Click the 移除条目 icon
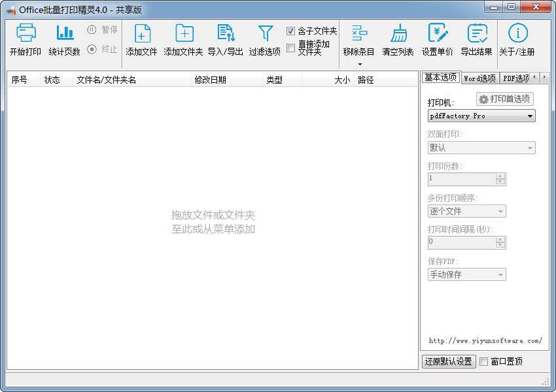This screenshot has width=556, height=392. [359, 33]
